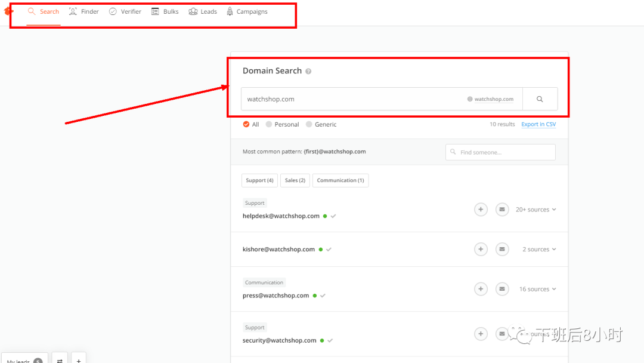Click the plus icon for security@watchshop.com
644x363 pixels.
481,334
